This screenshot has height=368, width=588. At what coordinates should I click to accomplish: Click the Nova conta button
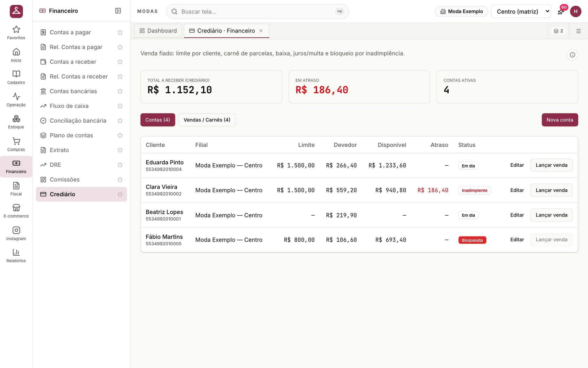click(x=560, y=120)
